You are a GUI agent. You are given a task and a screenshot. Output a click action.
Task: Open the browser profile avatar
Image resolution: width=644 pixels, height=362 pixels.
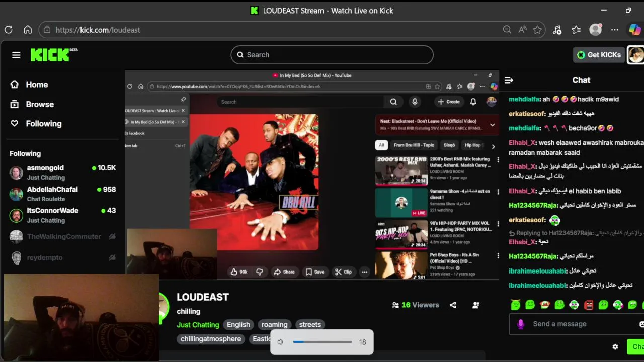click(596, 30)
